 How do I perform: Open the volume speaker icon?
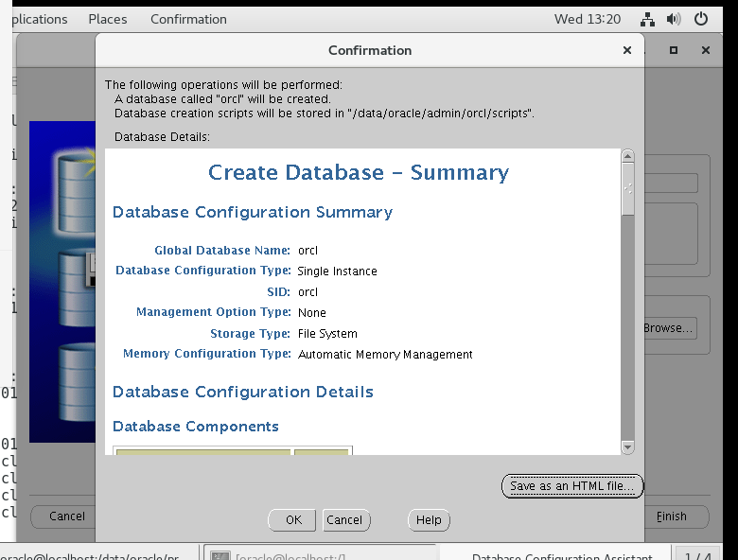point(674,19)
